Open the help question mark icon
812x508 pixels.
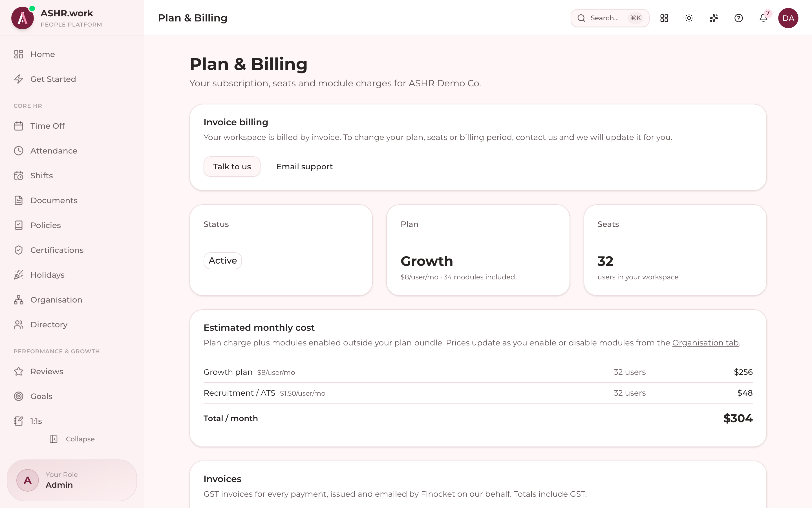738,18
